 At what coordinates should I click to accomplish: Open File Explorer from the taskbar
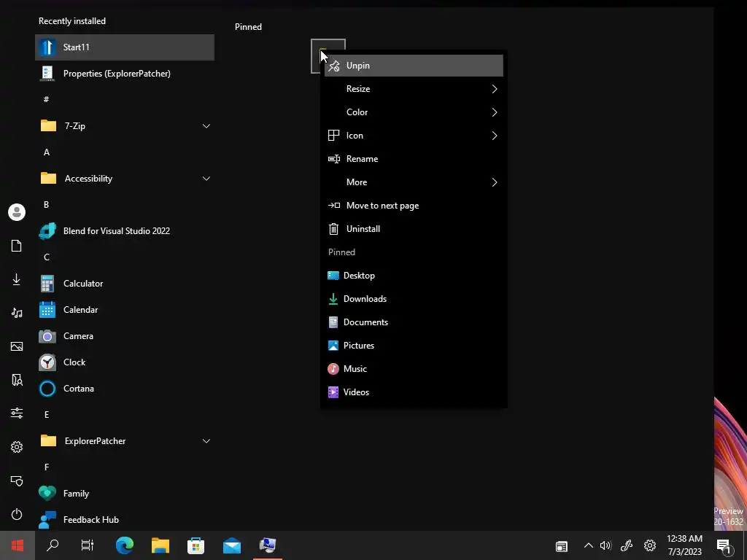point(160,545)
